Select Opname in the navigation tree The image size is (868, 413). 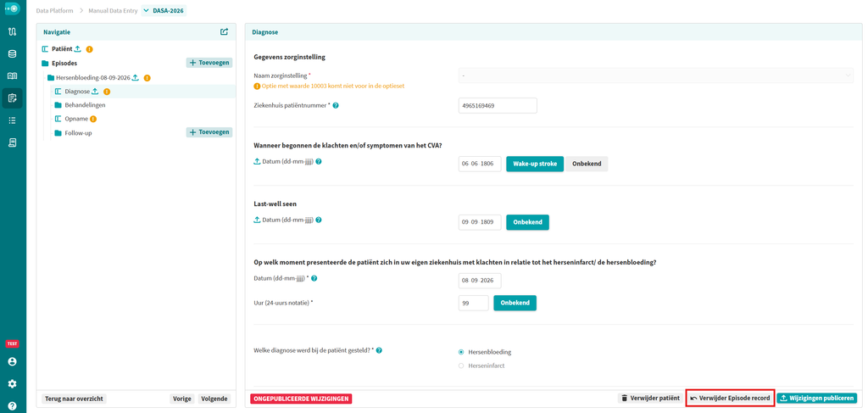[76, 119]
